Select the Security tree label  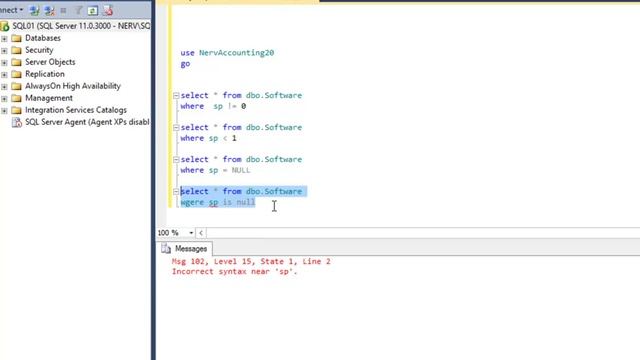click(39, 50)
